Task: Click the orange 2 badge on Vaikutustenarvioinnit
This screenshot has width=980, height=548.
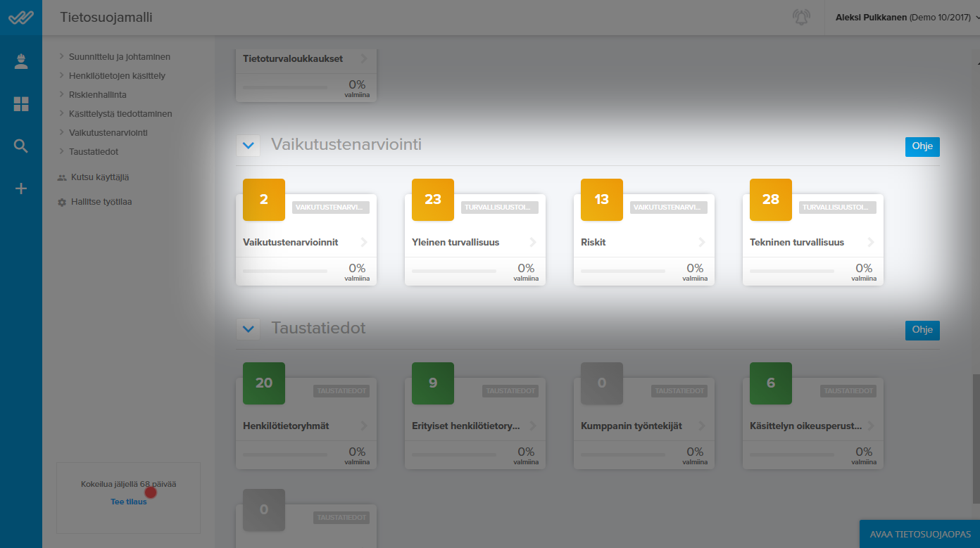Action: click(264, 200)
